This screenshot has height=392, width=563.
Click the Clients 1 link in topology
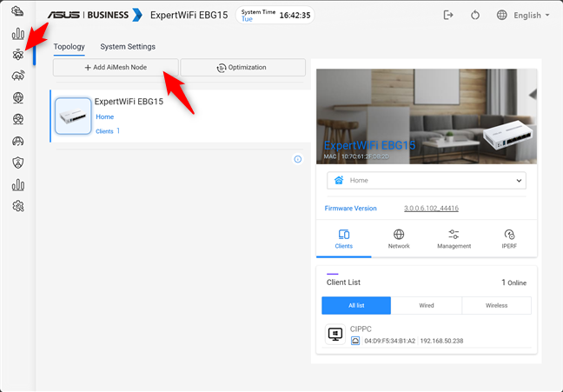[108, 131]
